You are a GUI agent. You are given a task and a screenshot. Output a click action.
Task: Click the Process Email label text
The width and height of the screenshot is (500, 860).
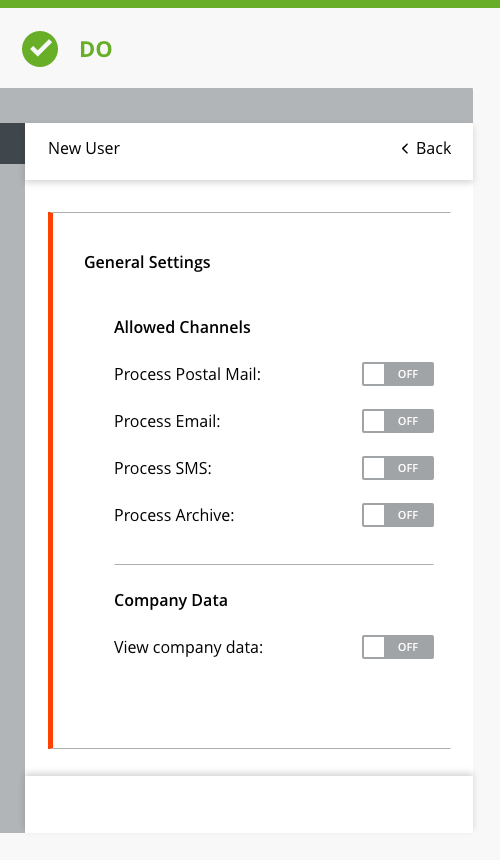tap(167, 421)
